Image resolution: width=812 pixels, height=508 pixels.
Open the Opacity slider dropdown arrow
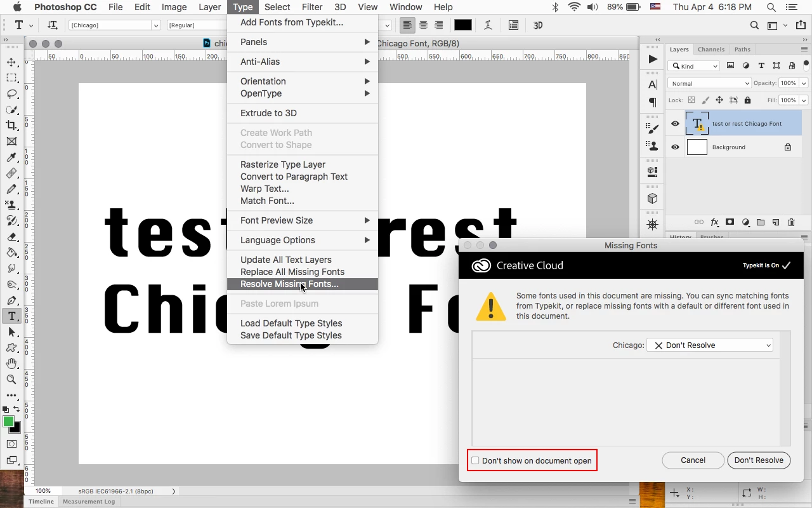[804, 83]
